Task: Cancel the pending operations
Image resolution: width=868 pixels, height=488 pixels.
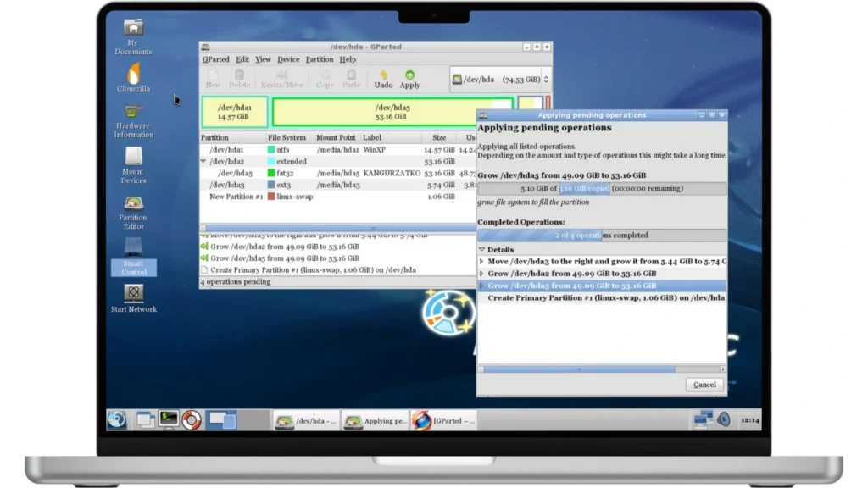Action: (x=704, y=384)
